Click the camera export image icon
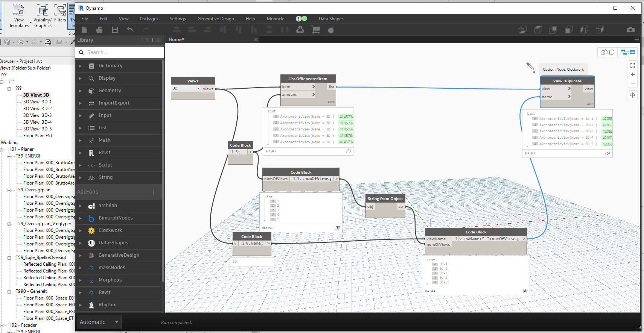 pos(630,30)
